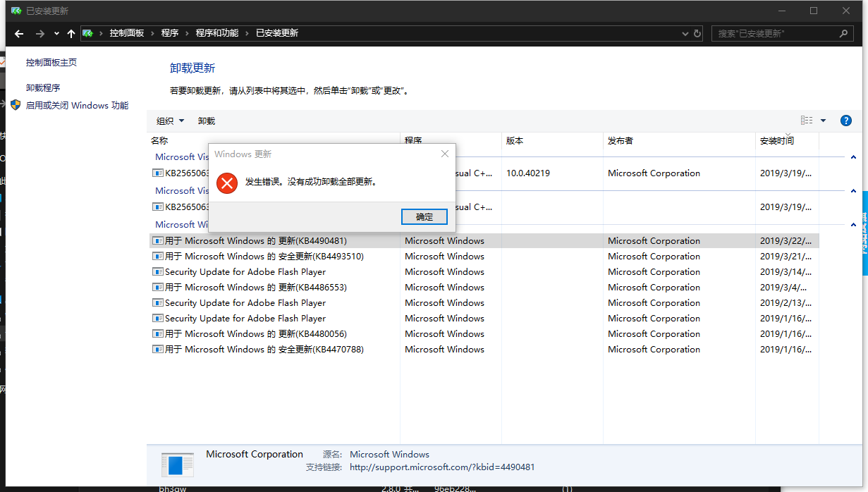This screenshot has width=868, height=492.
Task: Select the 更新(KB4490481) row
Action: 484,240
